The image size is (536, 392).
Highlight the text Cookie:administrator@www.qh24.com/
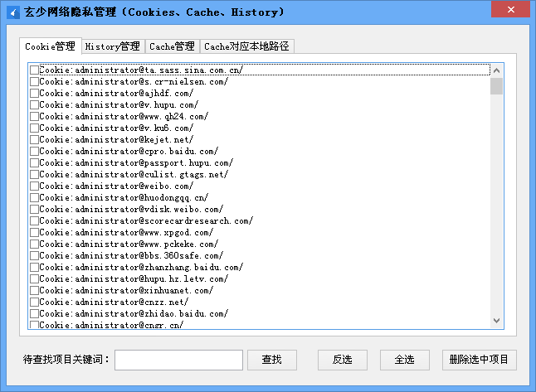coord(124,116)
